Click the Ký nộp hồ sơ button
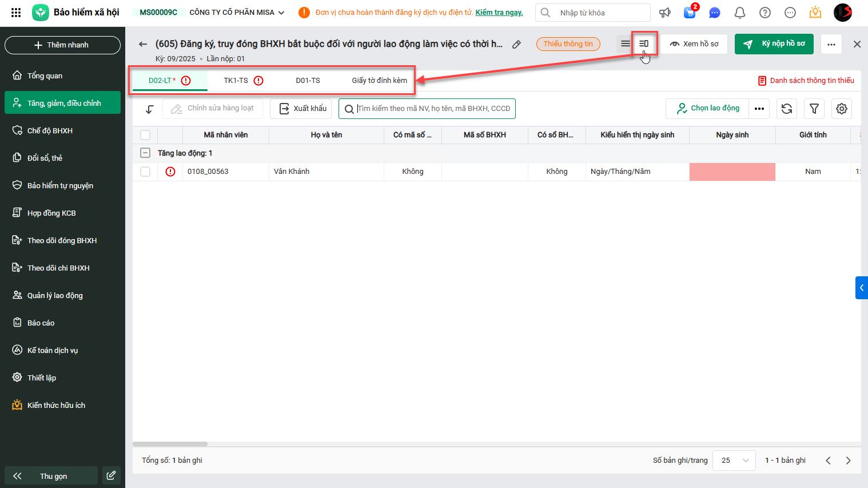 click(x=774, y=44)
